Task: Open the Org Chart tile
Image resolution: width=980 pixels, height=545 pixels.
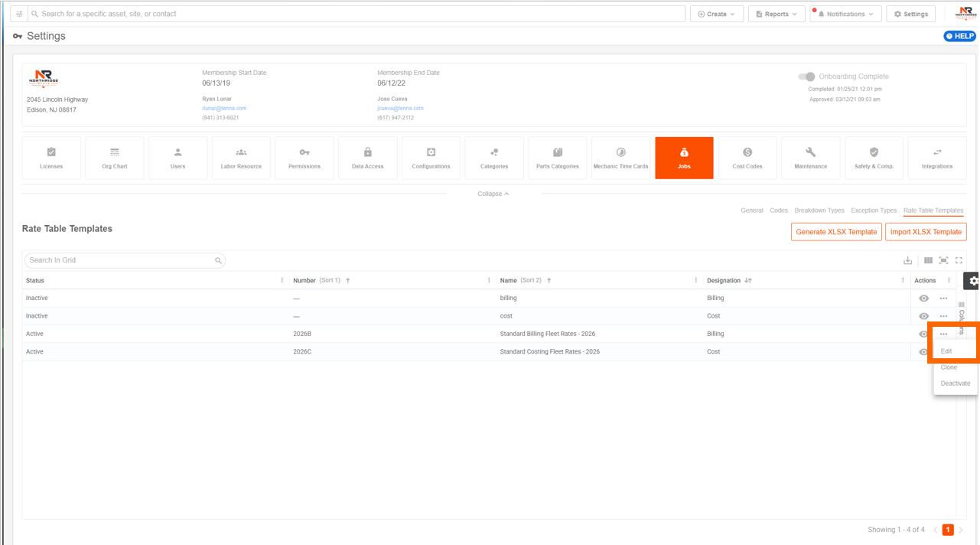Action: pyautogui.click(x=115, y=158)
